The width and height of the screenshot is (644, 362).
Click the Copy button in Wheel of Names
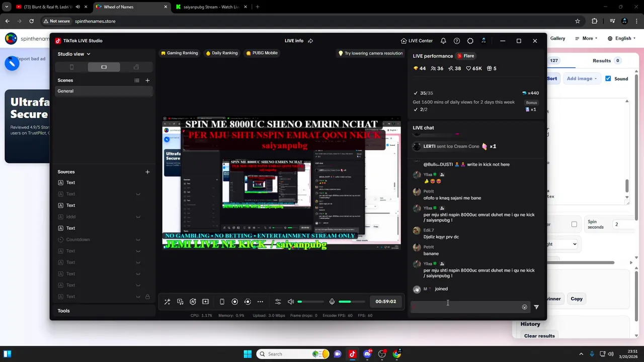pyautogui.click(x=577, y=299)
